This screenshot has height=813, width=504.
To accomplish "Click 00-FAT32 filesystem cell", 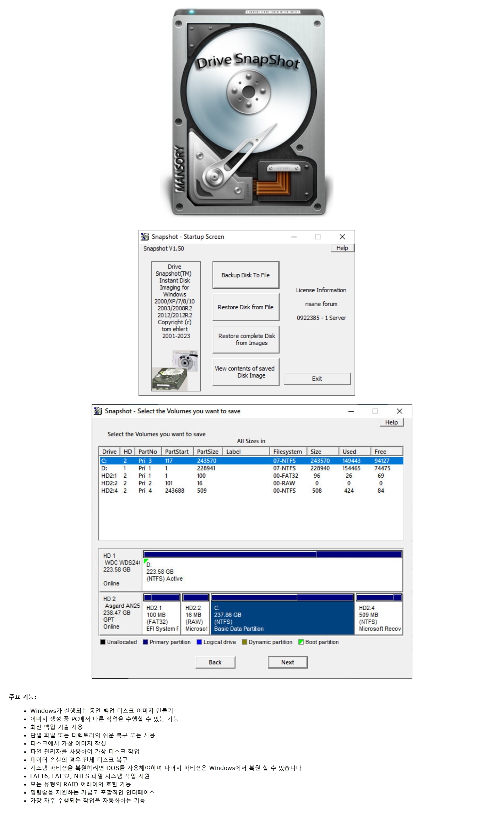I will click(x=286, y=476).
